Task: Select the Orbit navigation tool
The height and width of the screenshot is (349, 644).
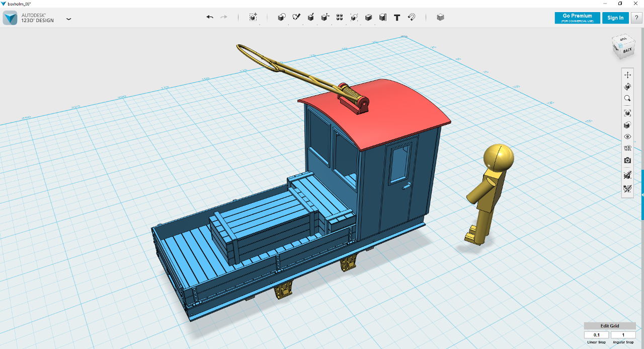Action: click(627, 87)
